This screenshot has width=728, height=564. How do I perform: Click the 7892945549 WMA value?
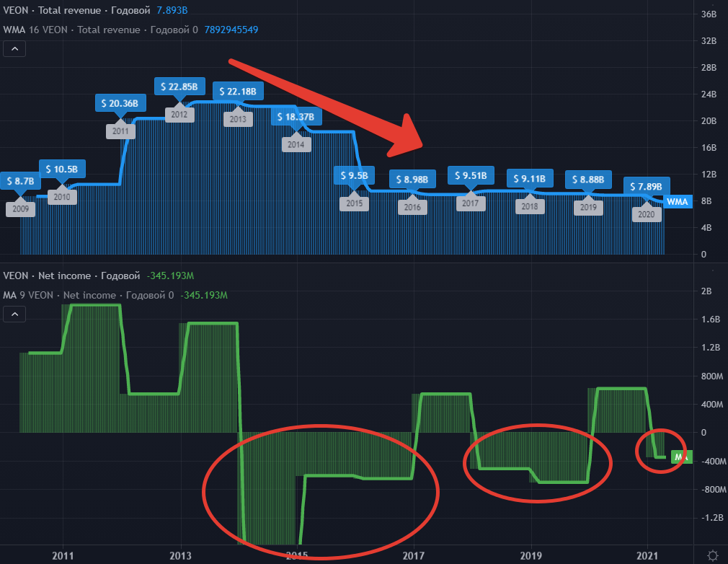tap(231, 30)
